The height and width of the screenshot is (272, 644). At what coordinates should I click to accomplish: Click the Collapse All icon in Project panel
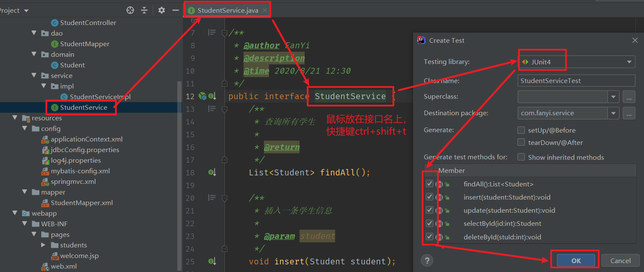pos(144,10)
